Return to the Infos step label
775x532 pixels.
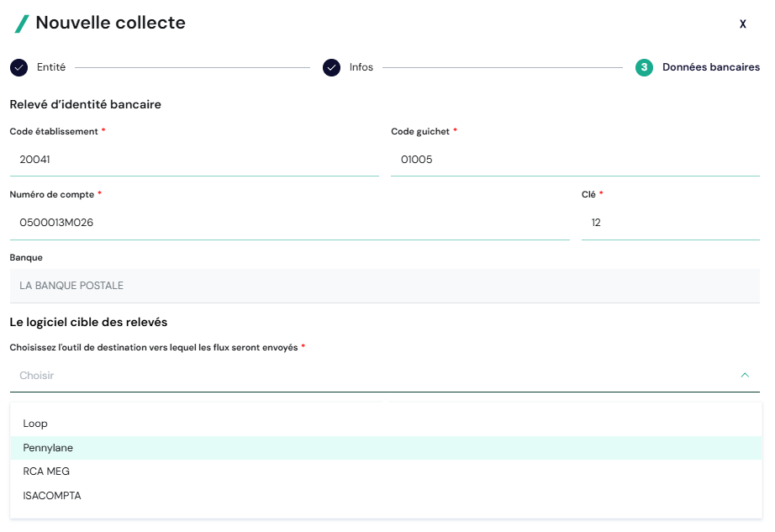(361, 67)
